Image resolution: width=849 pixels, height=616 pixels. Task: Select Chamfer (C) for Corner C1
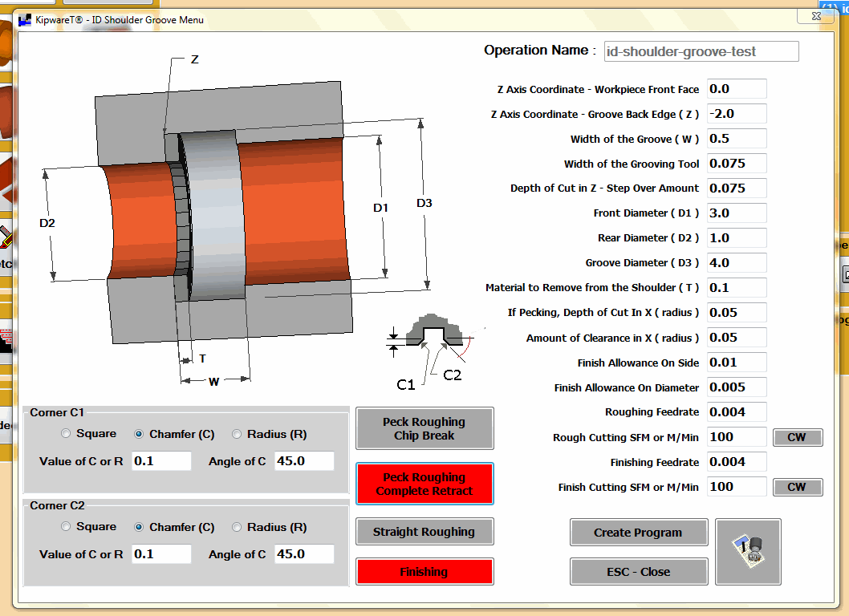point(138,433)
